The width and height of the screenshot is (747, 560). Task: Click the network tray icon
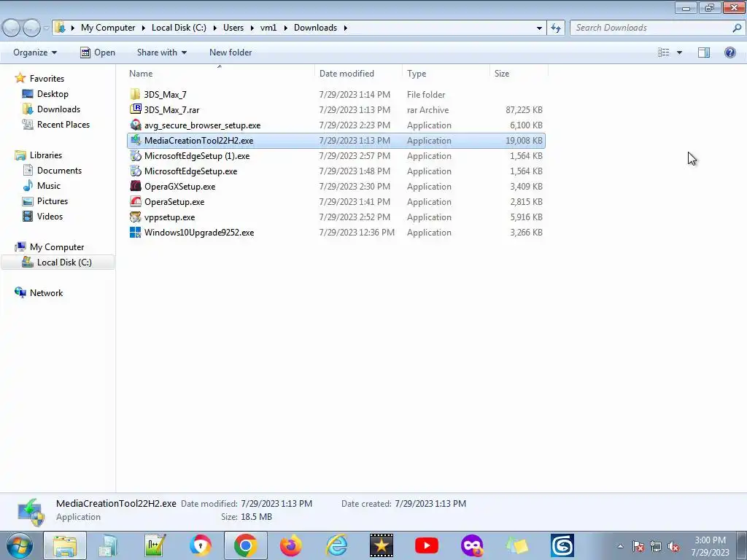click(x=656, y=547)
